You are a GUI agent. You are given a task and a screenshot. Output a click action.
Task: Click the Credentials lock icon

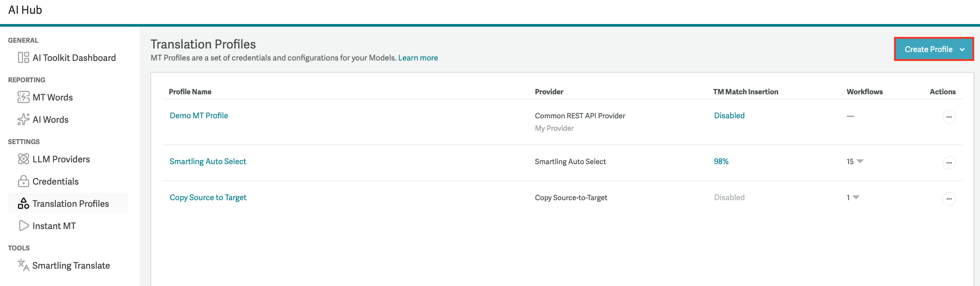23,181
